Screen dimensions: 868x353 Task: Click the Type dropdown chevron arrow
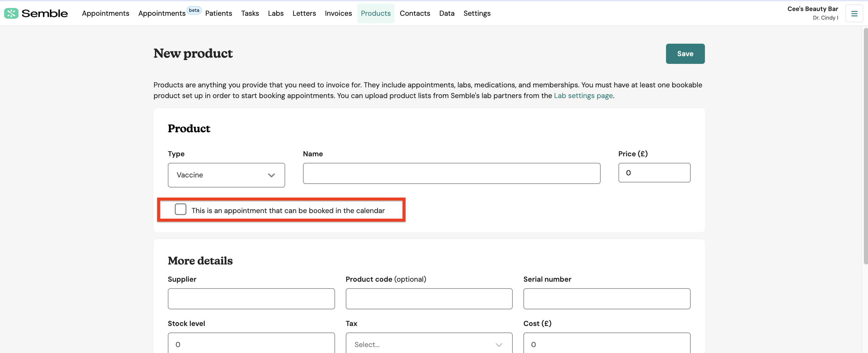pos(271,175)
